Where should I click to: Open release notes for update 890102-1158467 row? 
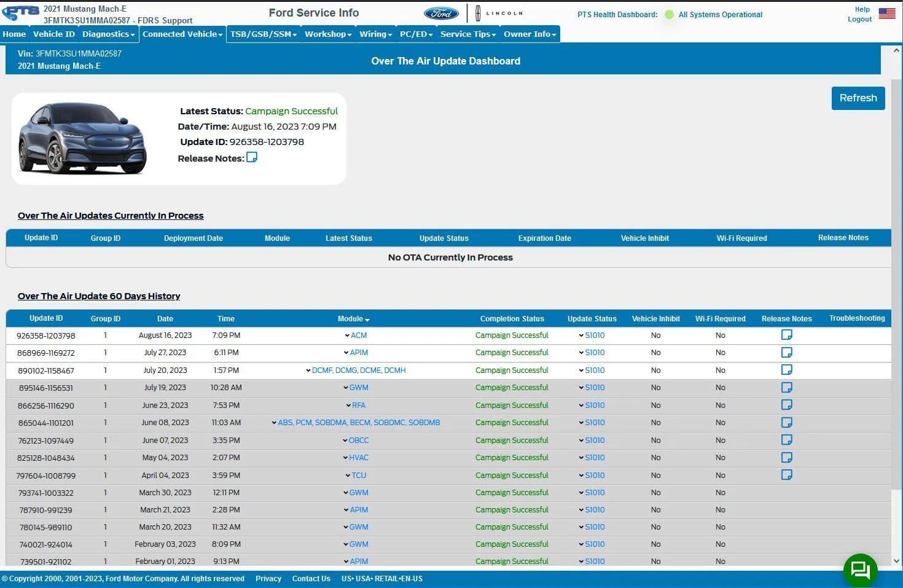click(x=786, y=370)
